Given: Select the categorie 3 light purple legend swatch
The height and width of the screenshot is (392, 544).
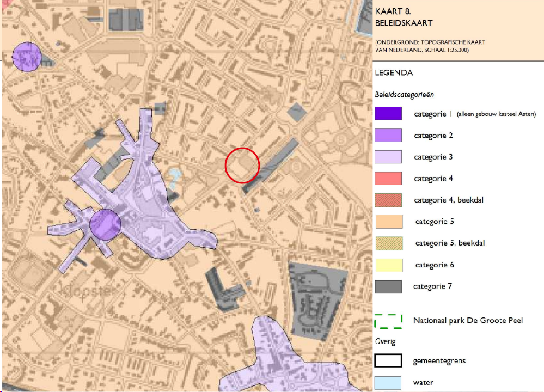Looking at the screenshot, I should pos(388,156).
